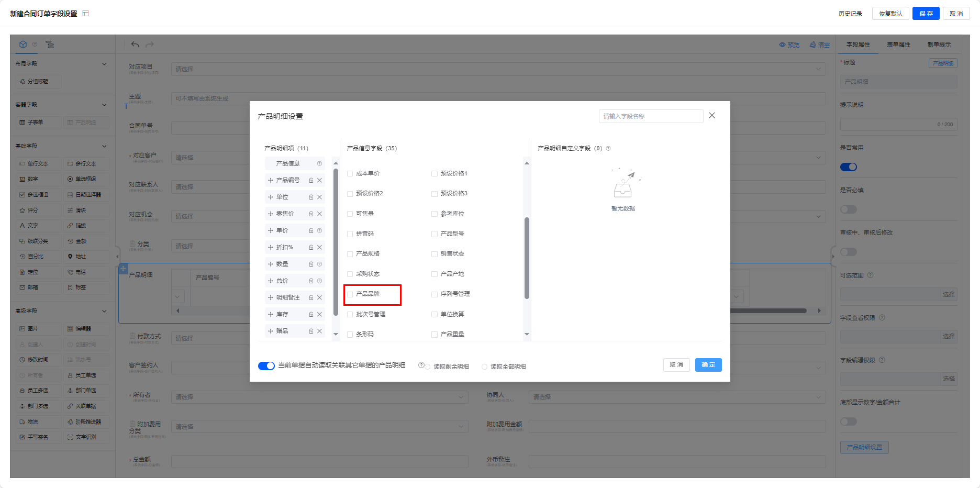
Task: Click the product info fields scrollbar thumb
Action: pos(527,258)
